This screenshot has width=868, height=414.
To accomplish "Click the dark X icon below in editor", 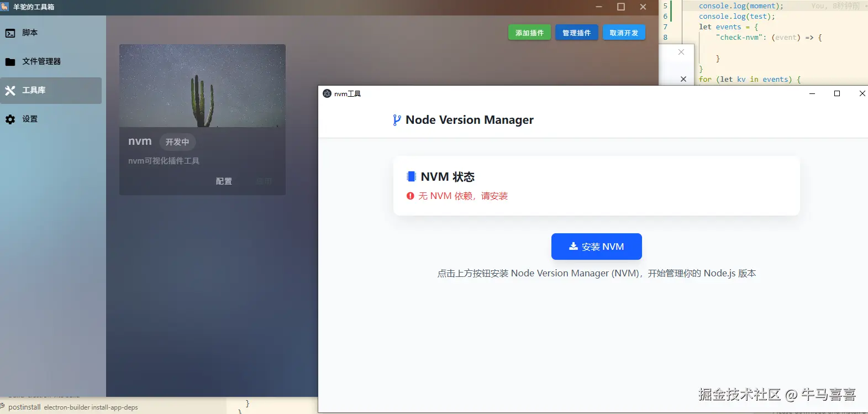I will pos(683,79).
